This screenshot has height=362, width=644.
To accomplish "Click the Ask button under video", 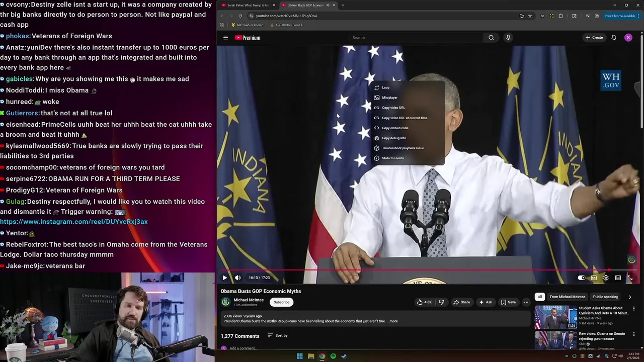I will (486, 302).
